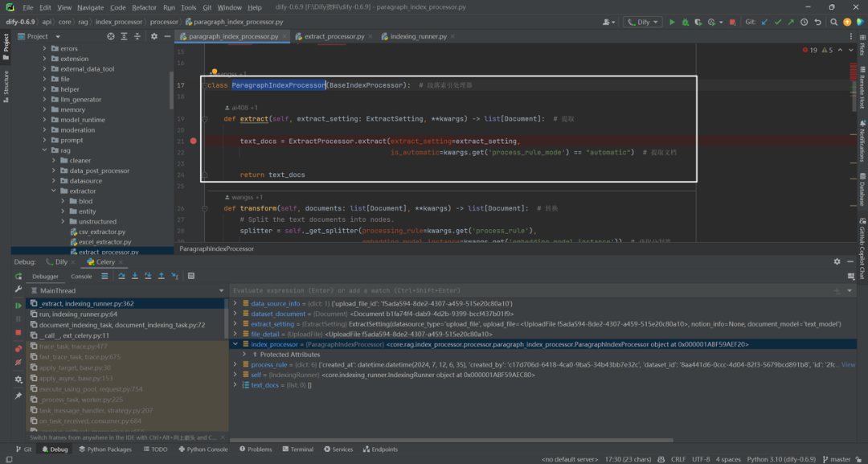Open csv_extractor.py in project tree

coord(102,232)
